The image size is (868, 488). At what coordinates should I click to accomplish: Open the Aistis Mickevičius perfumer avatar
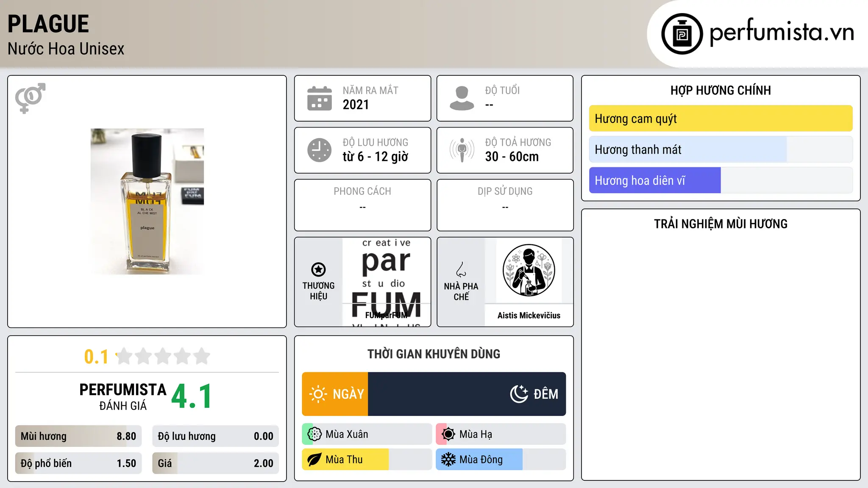529,270
